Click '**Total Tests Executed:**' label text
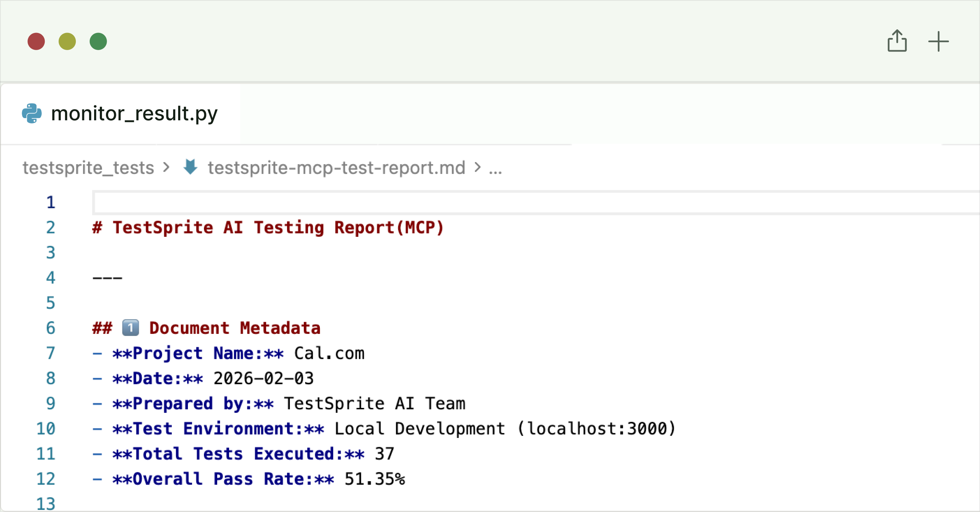 (239, 454)
